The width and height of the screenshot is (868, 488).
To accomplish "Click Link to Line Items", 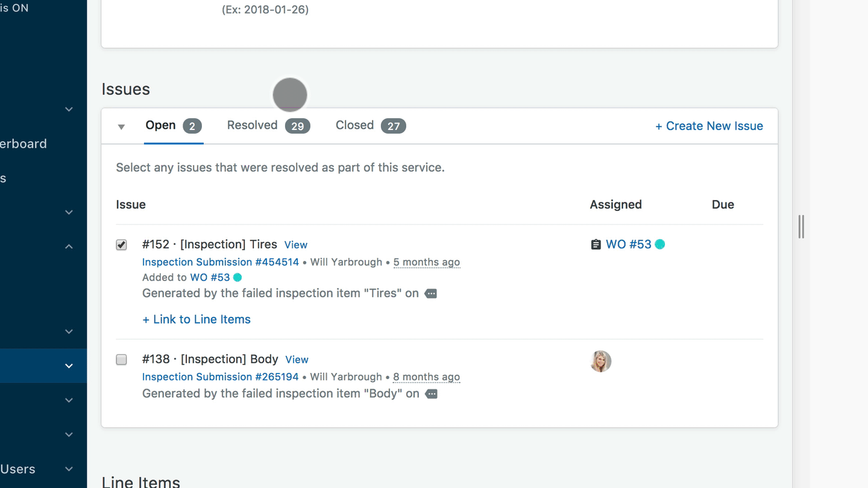I will tap(197, 319).
